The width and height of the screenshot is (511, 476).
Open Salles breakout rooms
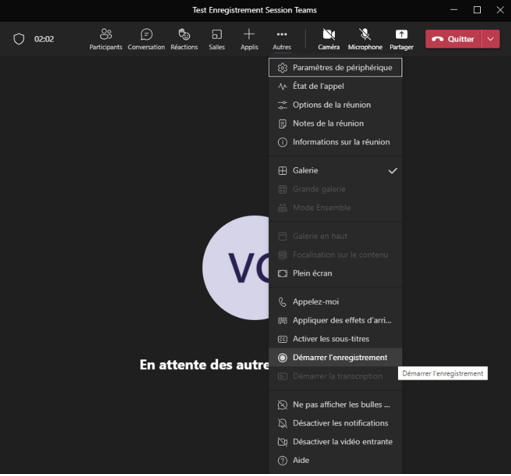[217, 39]
